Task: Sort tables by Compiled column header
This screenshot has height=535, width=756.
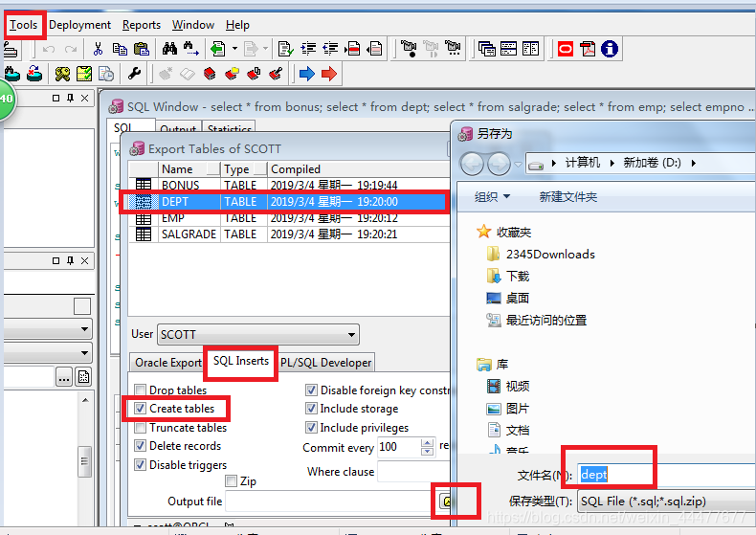Action: [x=359, y=169]
